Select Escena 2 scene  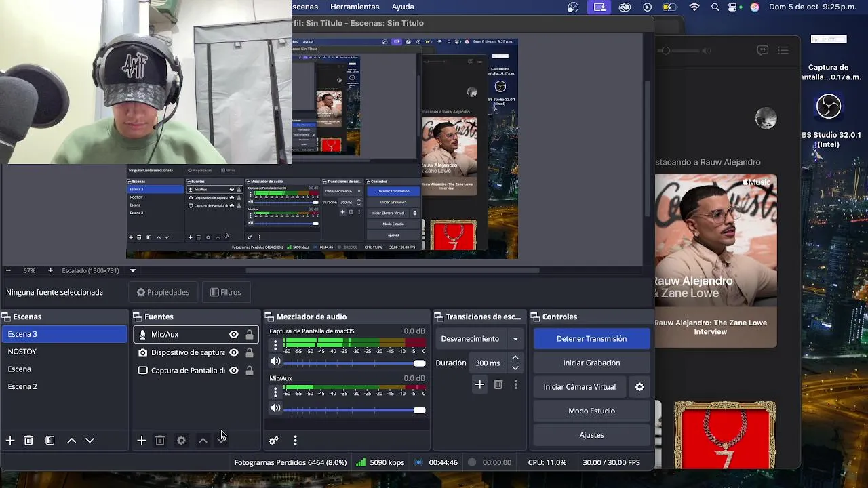(64, 386)
